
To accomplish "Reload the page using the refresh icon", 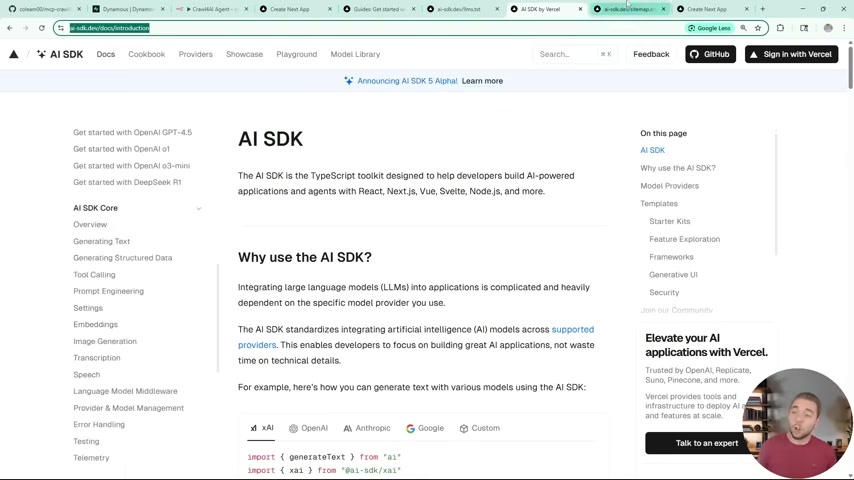I will (41, 28).
